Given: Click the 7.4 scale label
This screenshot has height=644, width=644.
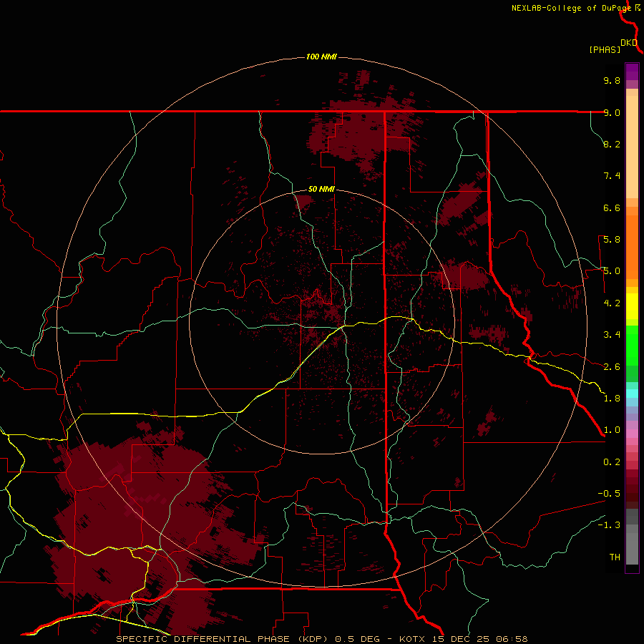Looking at the screenshot, I should pos(612,176).
